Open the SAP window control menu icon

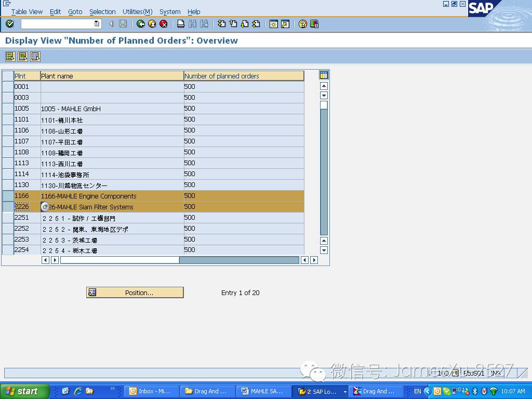coord(6,4)
